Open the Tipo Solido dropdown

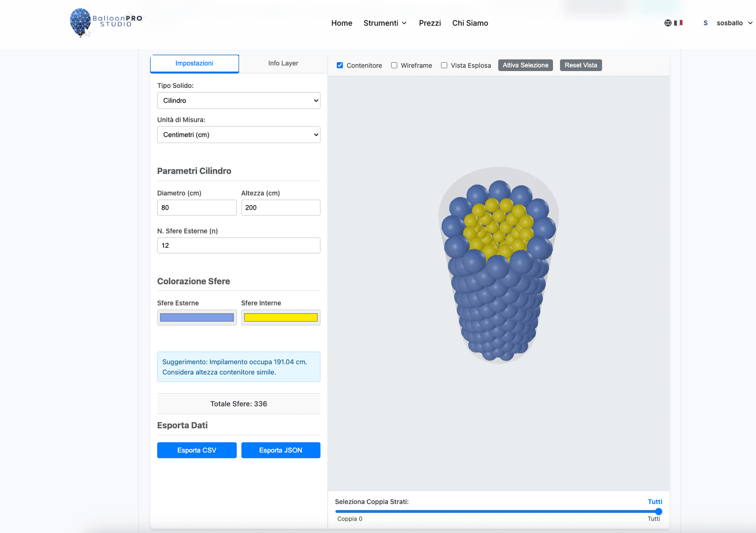pos(239,101)
